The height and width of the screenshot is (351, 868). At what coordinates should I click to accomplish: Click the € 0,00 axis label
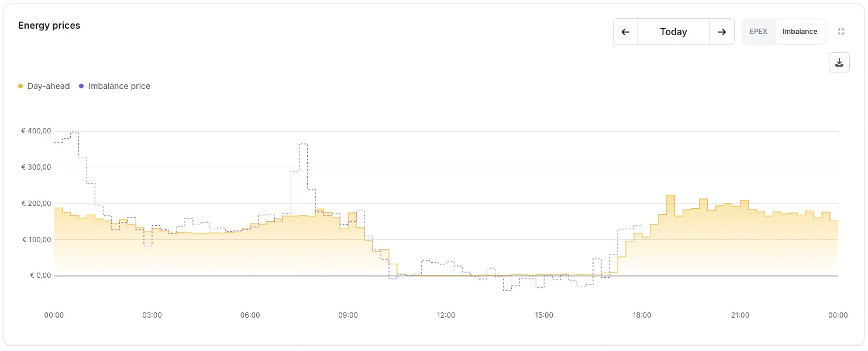(x=40, y=276)
